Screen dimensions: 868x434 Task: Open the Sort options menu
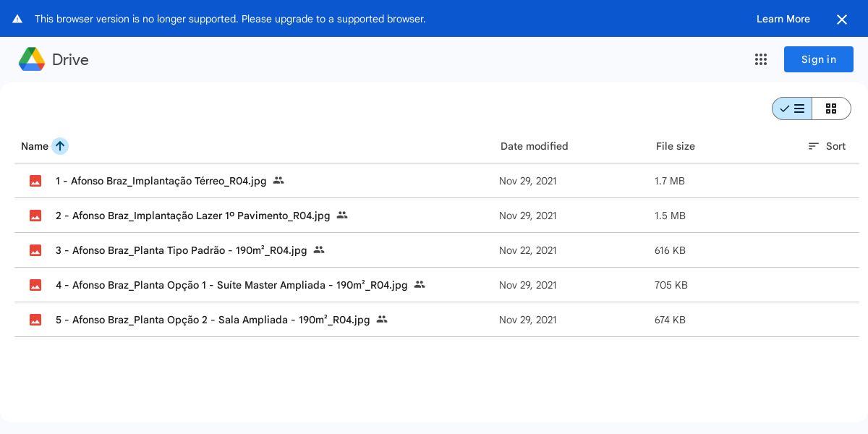pyautogui.click(x=827, y=146)
